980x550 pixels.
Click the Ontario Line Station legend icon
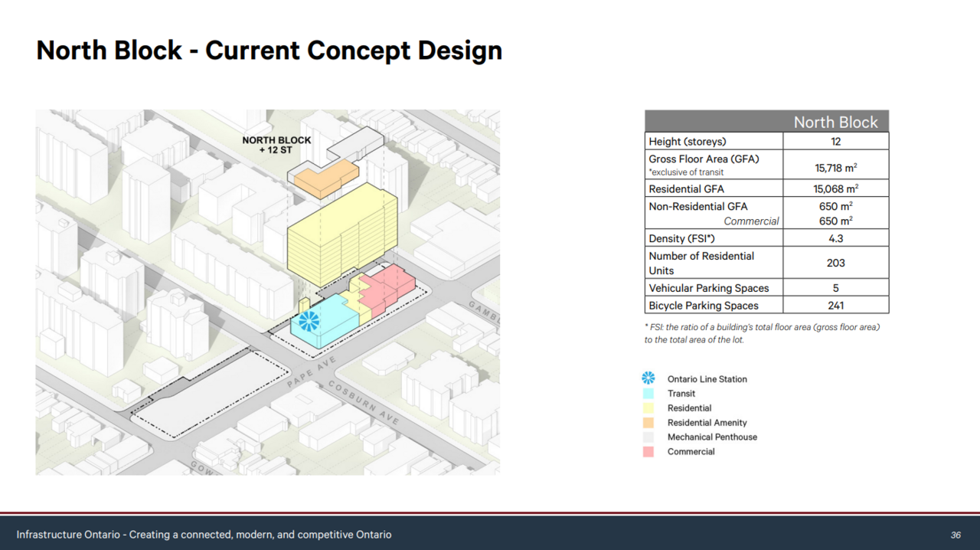(648, 378)
